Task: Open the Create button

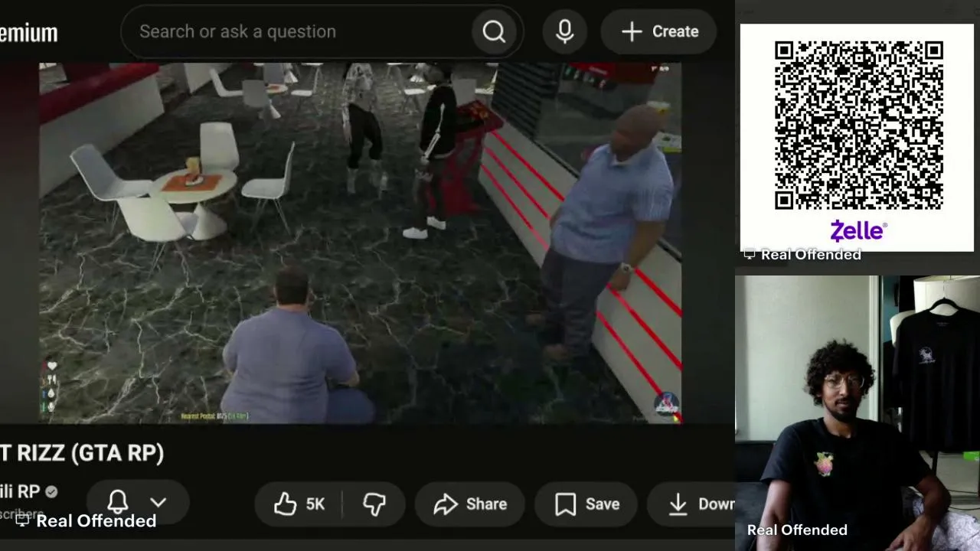Action: [659, 31]
